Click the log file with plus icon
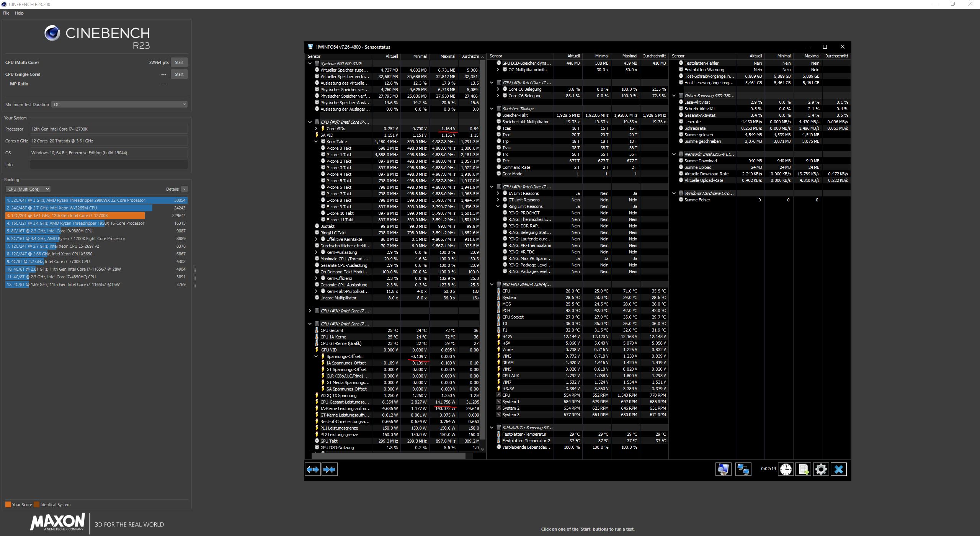This screenshot has height=536, width=980. [804, 469]
